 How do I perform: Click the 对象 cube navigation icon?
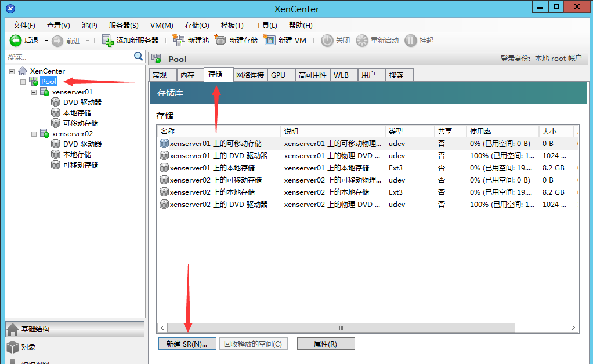tap(13, 347)
